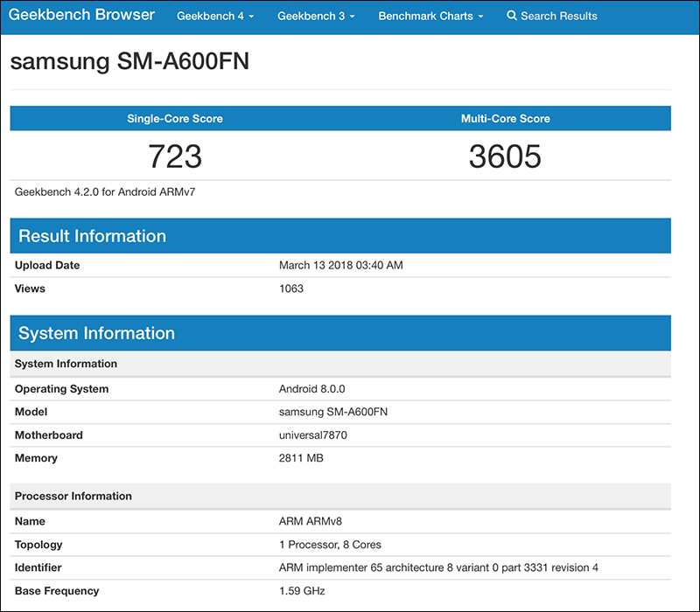Click the 3605 multi-core score

click(x=506, y=156)
